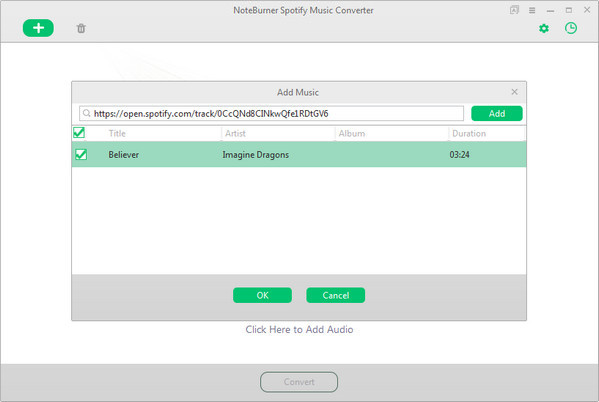Close the Add Music dialog
Viewport: 599px width, 402px height.
515,92
